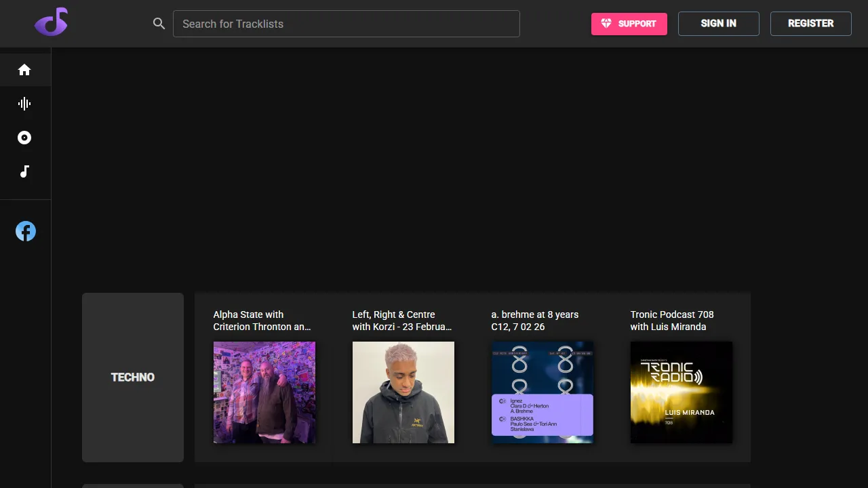Open the Left, Right & Centre with Korzi artwork

click(403, 392)
